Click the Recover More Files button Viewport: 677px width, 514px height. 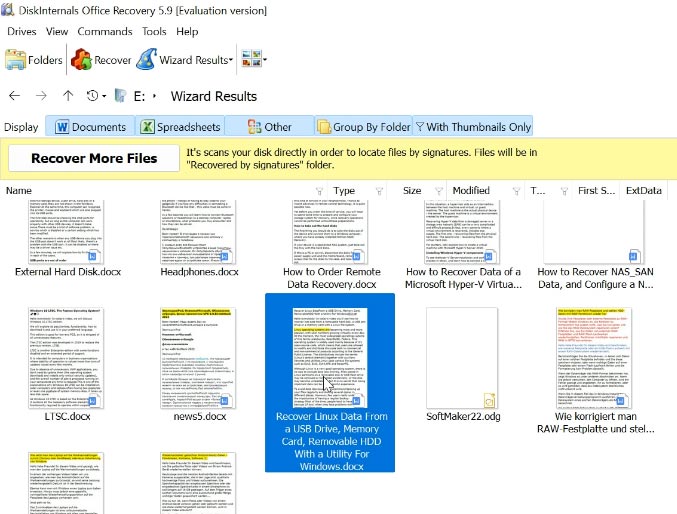(94, 158)
